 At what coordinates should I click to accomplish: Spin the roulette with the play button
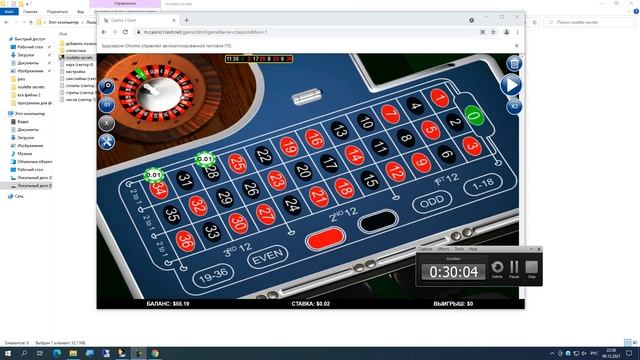coord(511,85)
